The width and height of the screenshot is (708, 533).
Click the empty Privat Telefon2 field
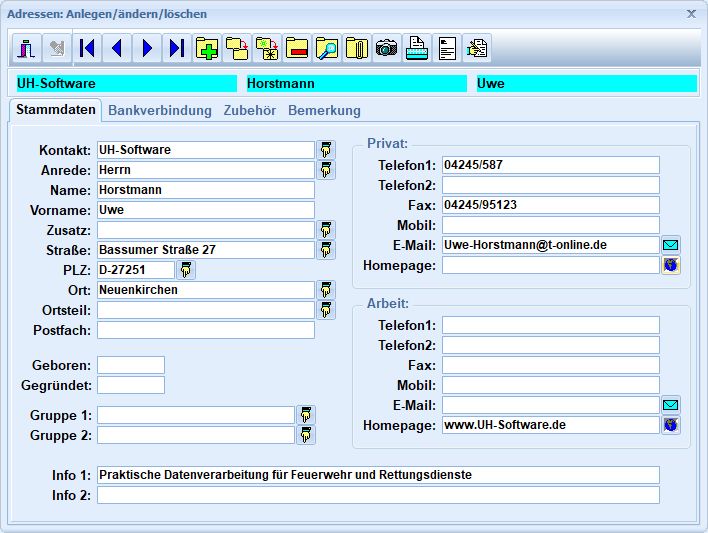551,185
